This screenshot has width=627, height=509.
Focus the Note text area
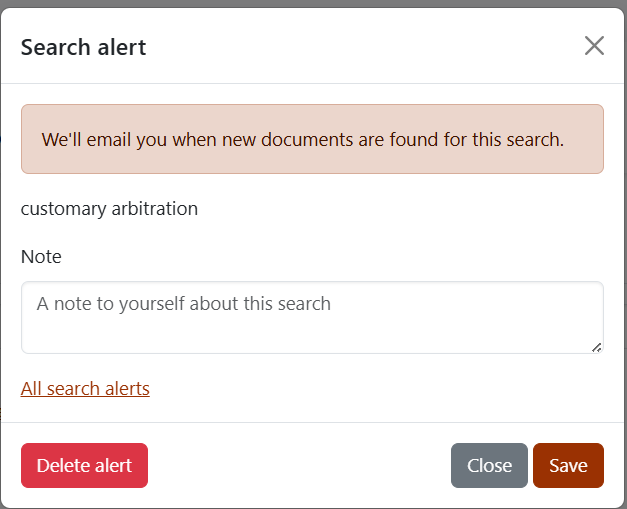[312, 317]
